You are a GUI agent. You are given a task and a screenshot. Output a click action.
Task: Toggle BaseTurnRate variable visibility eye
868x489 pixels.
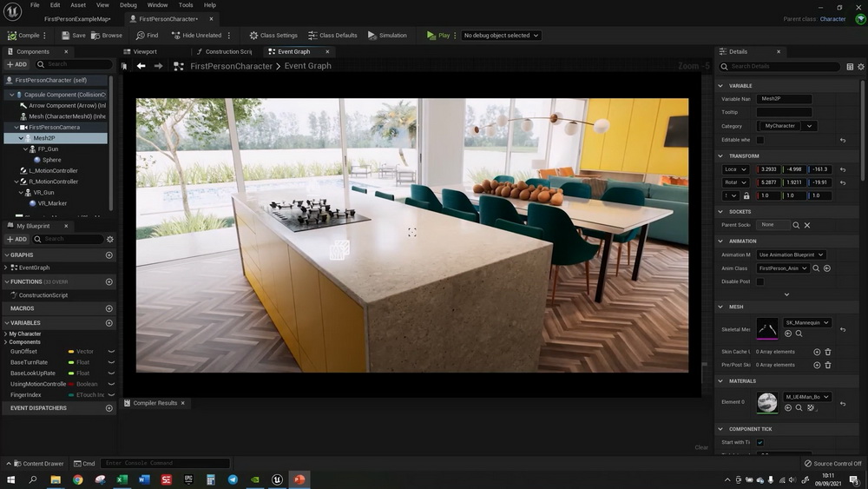point(111,362)
